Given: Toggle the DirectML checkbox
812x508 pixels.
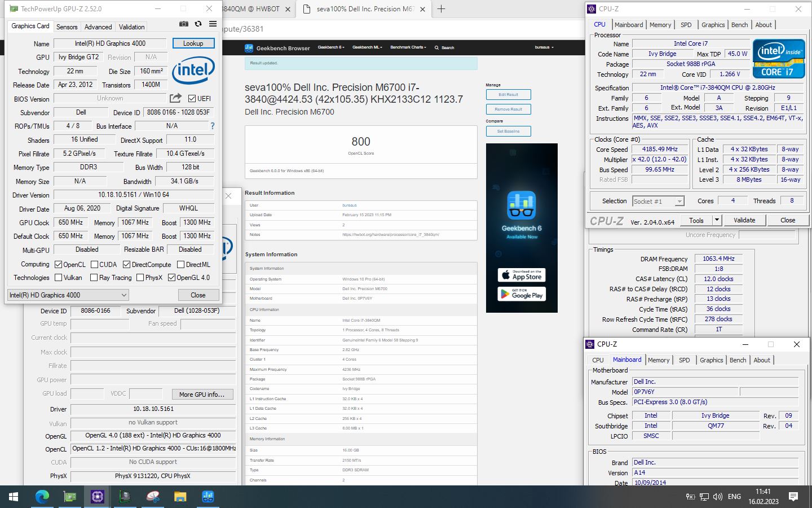Looking at the screenshot, I should [180, 264].
